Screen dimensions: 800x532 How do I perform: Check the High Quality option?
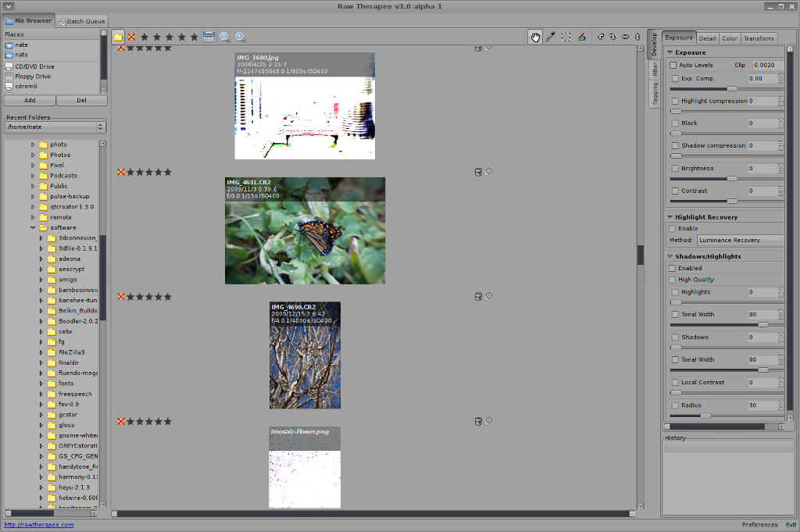tap(672, 280)
